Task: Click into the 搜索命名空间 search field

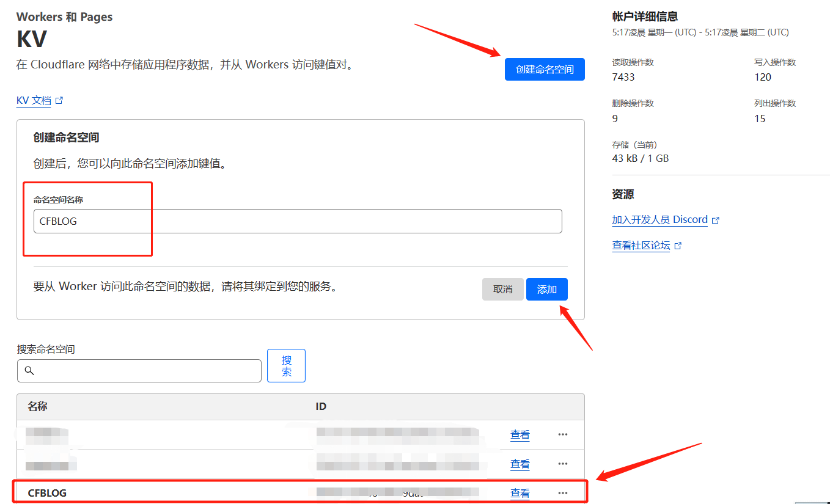Action: pyautogui.click(x=147, y=371)
